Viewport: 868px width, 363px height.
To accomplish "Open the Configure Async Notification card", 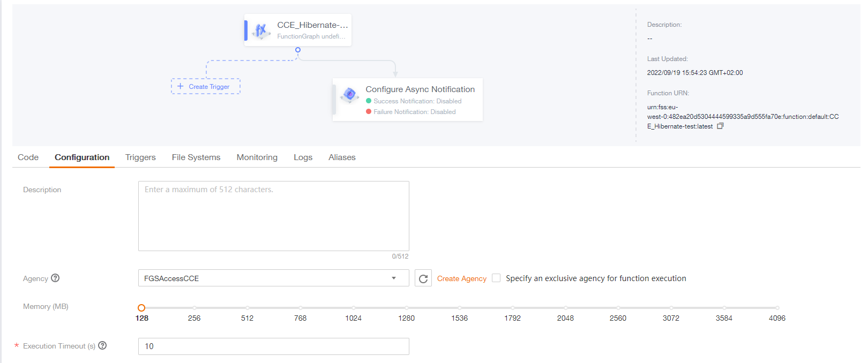I will 420,89.
